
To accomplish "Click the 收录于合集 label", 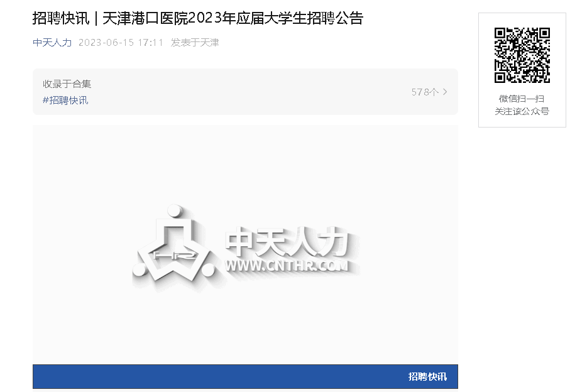I will 67,84.
